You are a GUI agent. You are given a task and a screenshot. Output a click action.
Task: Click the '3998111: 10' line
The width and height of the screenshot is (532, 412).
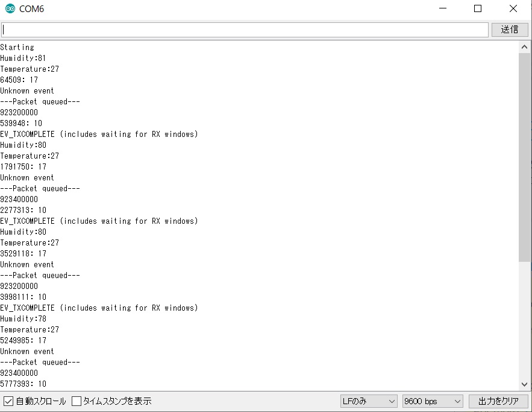23,297
